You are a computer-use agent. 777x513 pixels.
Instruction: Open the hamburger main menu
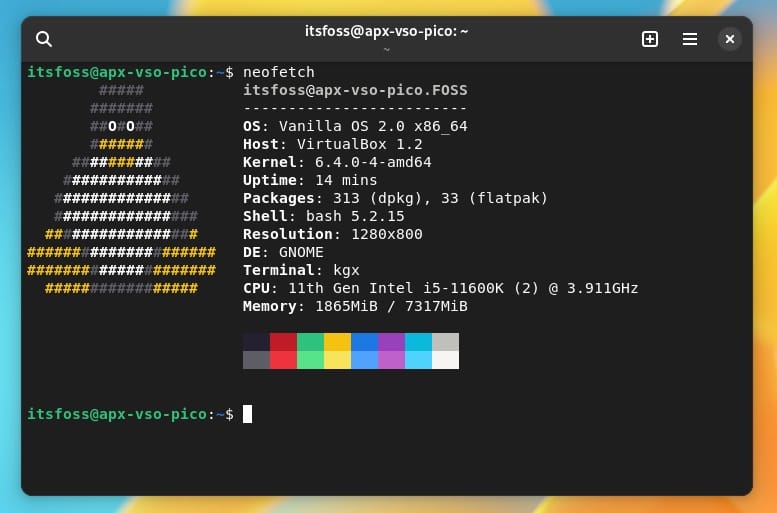click(x=689, y=39)
